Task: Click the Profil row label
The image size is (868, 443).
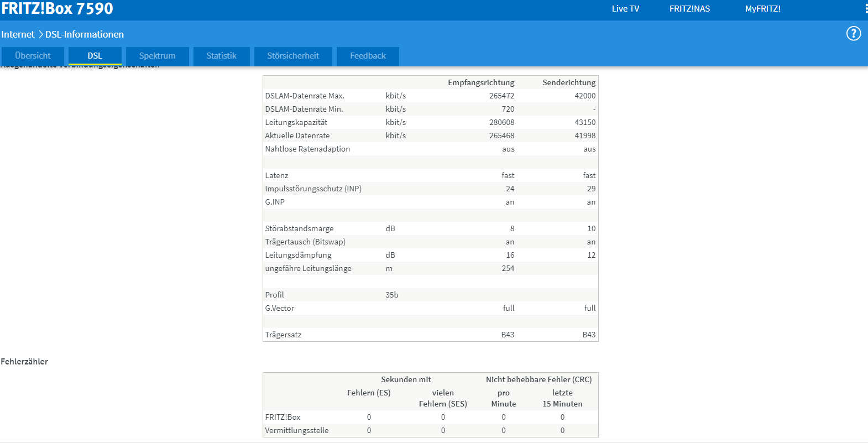Action: pos(274,295)
